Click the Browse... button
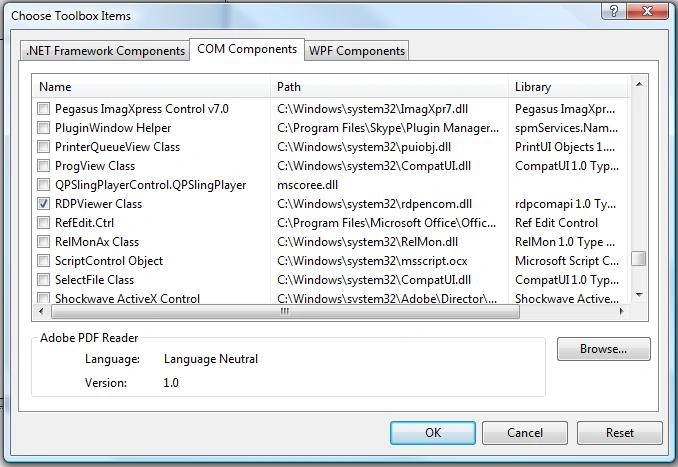 coord(604,349)
